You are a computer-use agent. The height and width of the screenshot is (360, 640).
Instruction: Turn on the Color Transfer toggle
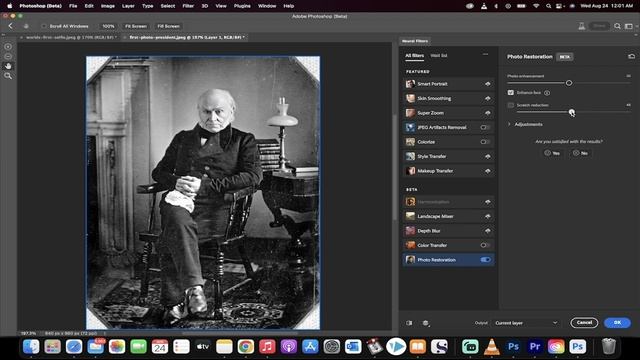(485, 245)
